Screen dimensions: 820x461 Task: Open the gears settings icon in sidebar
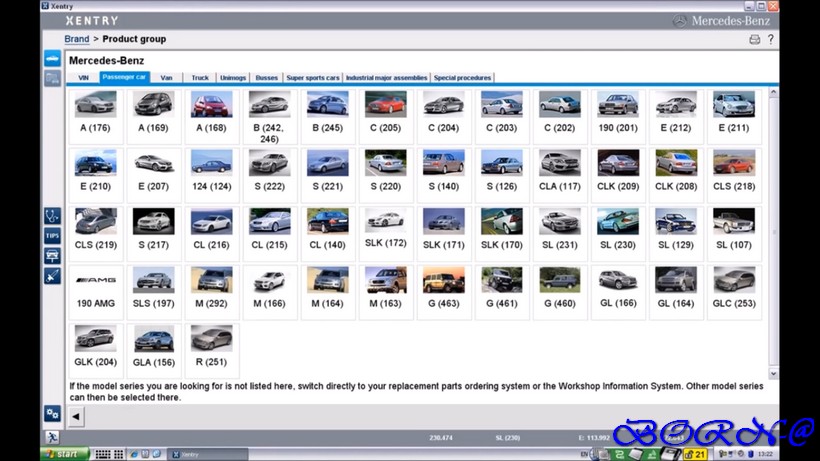(52, 413)
